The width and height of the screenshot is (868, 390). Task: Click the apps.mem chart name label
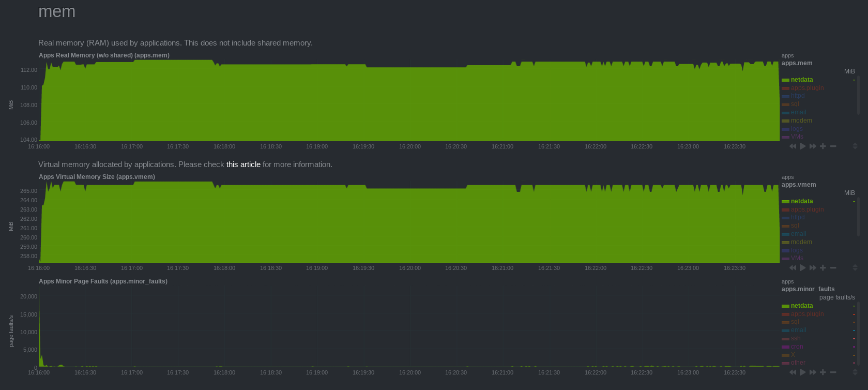pos(797,63)
